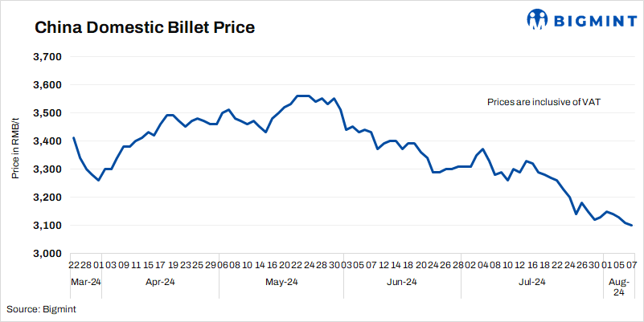Open the Source: Bigmint footer text
Image resolution: width=644 pixels, height=322 pixels.
[42, 308]
